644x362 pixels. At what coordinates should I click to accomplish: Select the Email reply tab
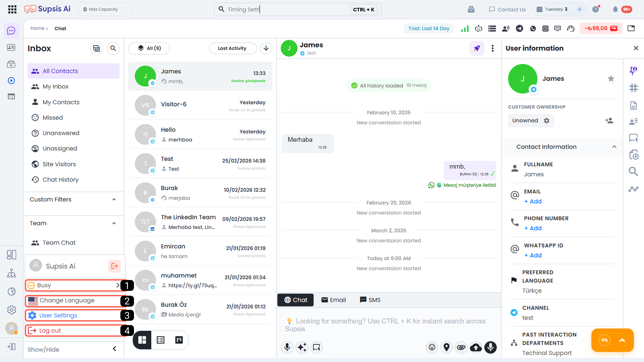click(x=333, y=300)
